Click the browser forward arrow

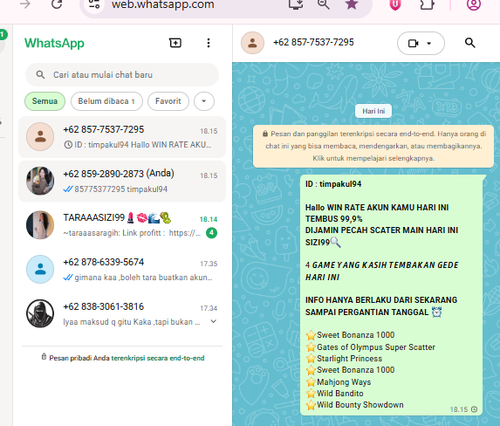pyautogui.click(x=25, y=4)
